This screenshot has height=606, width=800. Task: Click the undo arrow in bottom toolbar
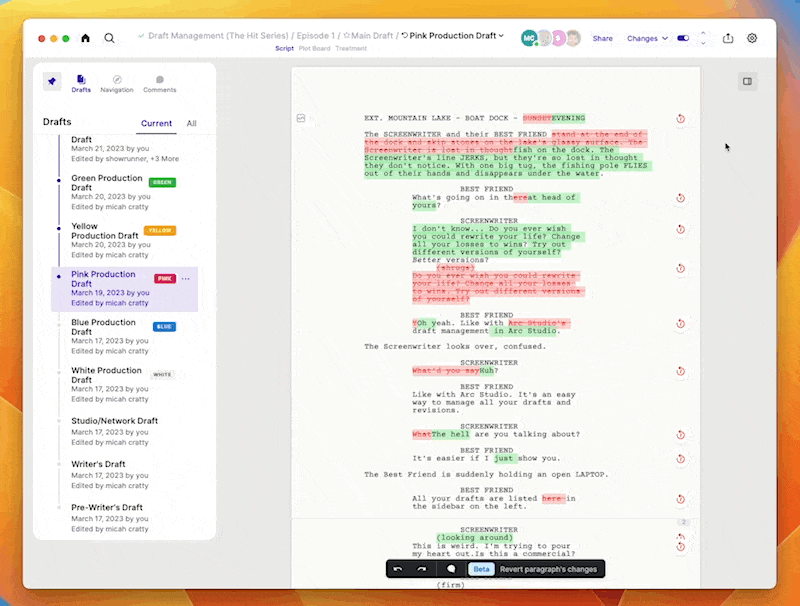[398, 569]
